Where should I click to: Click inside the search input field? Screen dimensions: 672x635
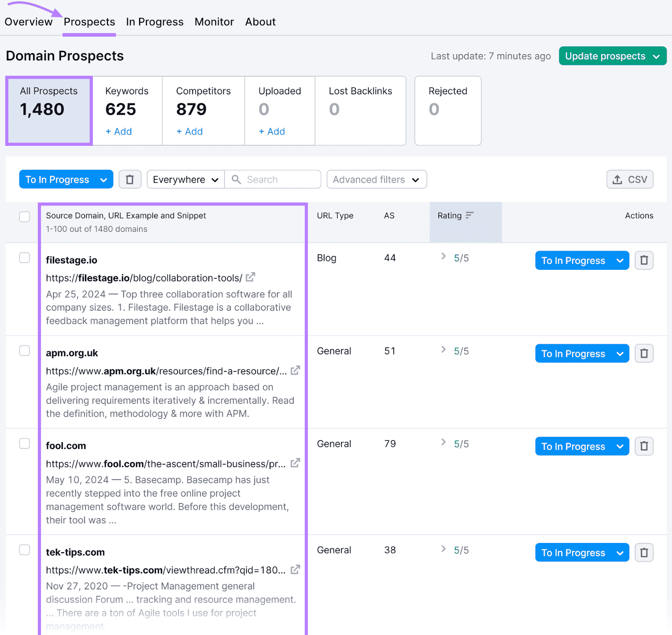coord(277,179)
